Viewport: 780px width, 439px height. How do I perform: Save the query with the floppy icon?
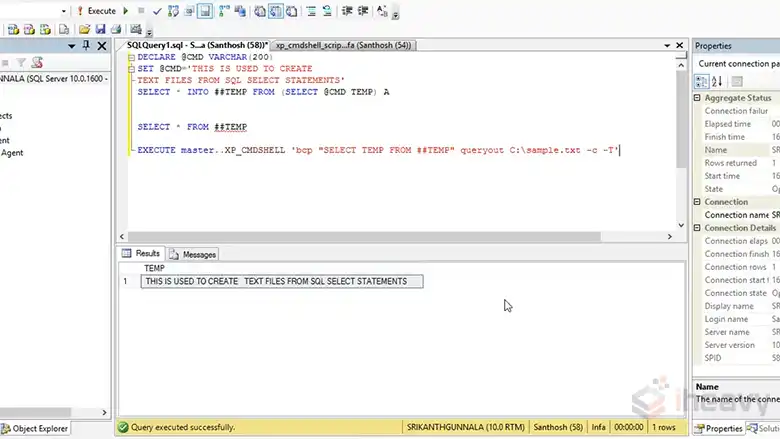[100, 29]
